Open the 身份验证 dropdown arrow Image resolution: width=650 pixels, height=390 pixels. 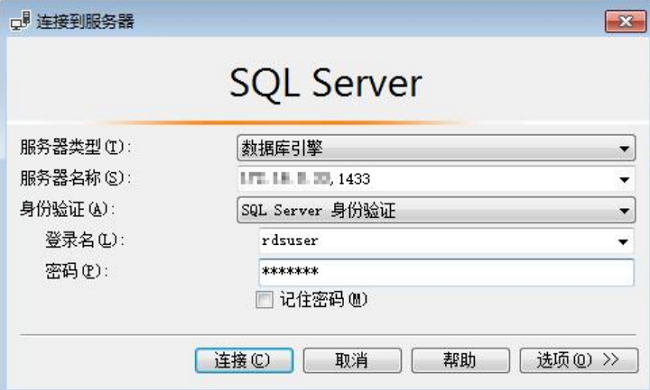[624, 211]
